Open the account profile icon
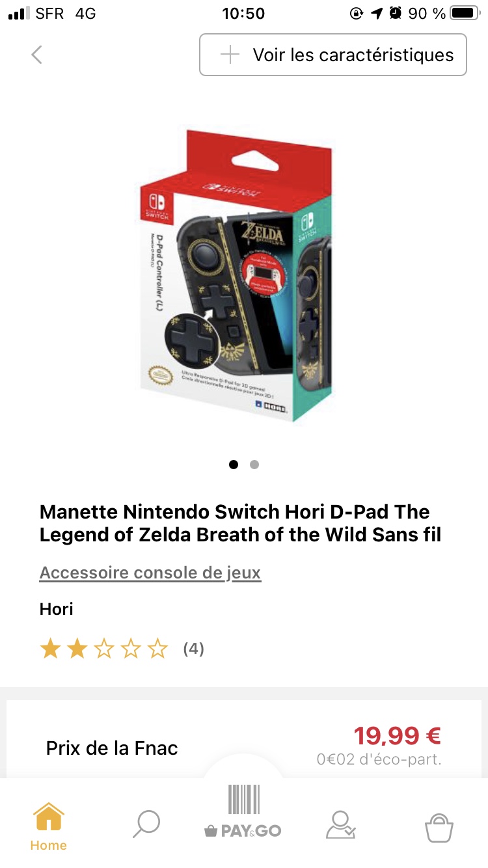This screenshot has width=488, height=868. pos(340,824)
